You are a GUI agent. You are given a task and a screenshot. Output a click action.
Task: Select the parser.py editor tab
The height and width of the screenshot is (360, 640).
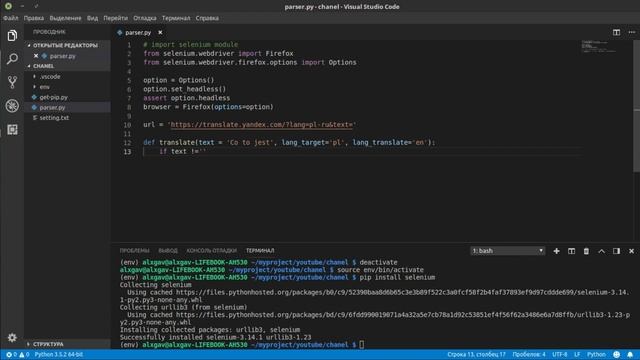tap(138, 32)
